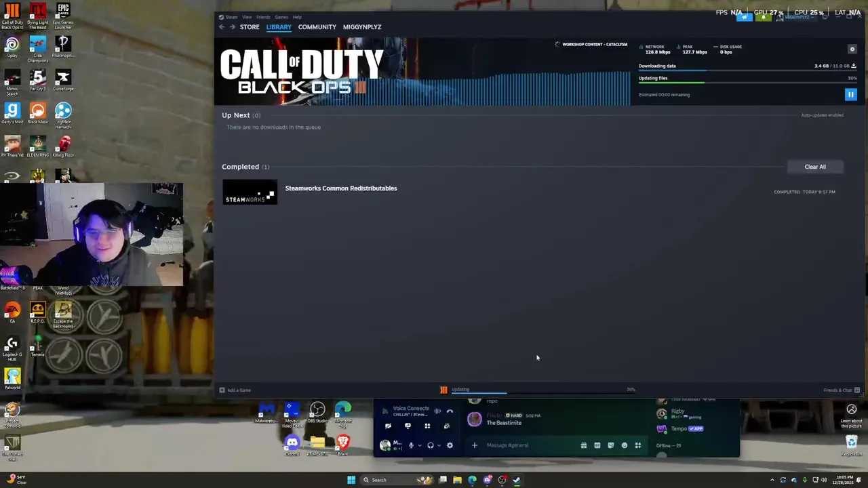Open the Games menu in Steam
The height and width of the screenshot is (488, 868).
281,17
